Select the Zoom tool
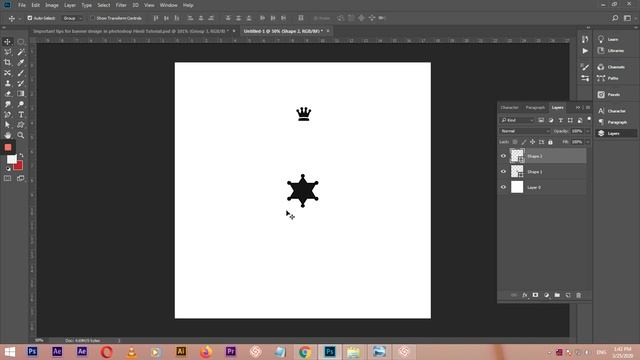Screen dimensions: 640x360 (21, 135)
